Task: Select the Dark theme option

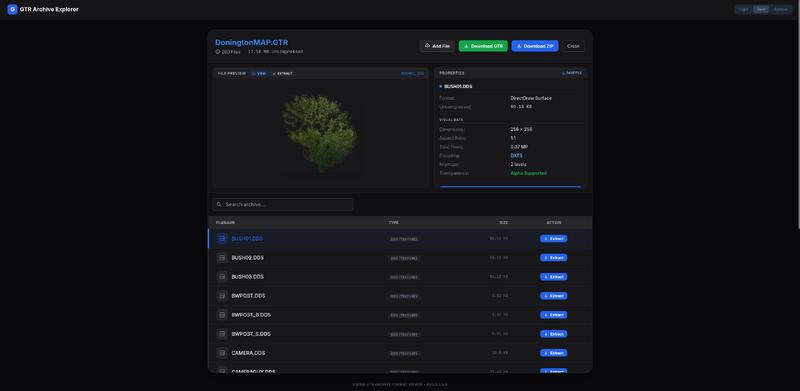Action: (x=761, y=9)
